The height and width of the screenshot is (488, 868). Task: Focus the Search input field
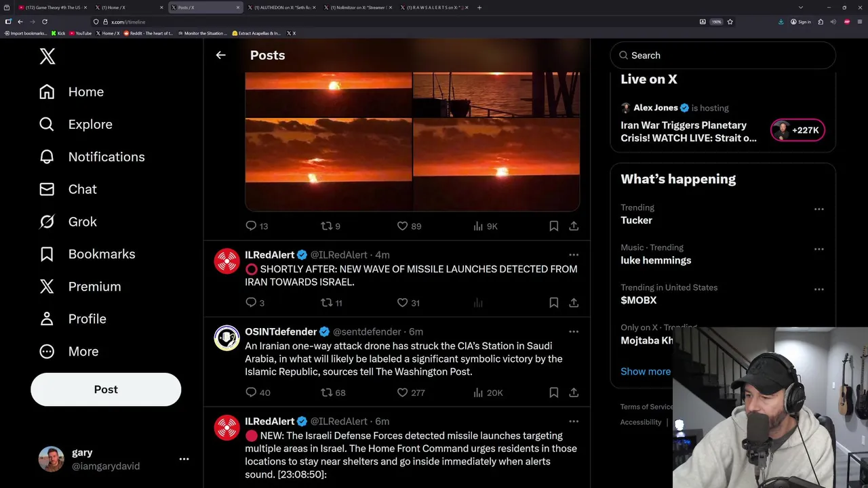pos(723,56)
